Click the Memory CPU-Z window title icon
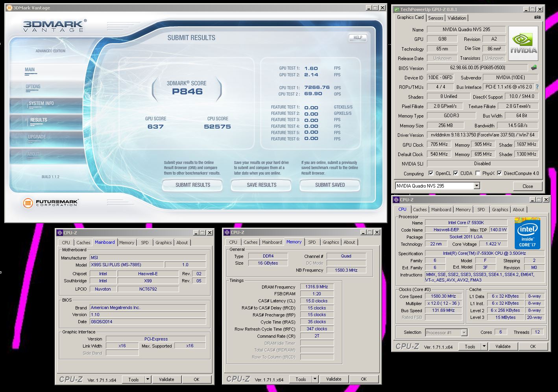Screen dimensions: 558x392 point(227,232)
